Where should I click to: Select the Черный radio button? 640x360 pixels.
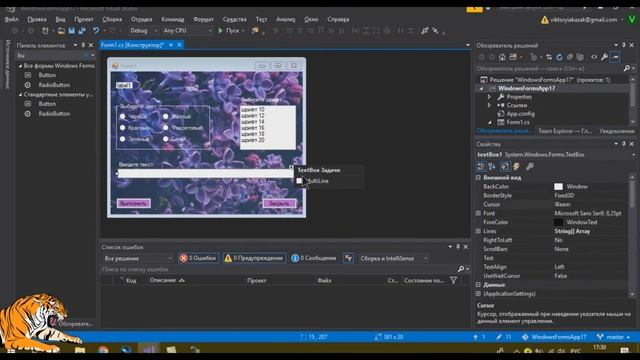pyautogui.click(x=122, y=117)
